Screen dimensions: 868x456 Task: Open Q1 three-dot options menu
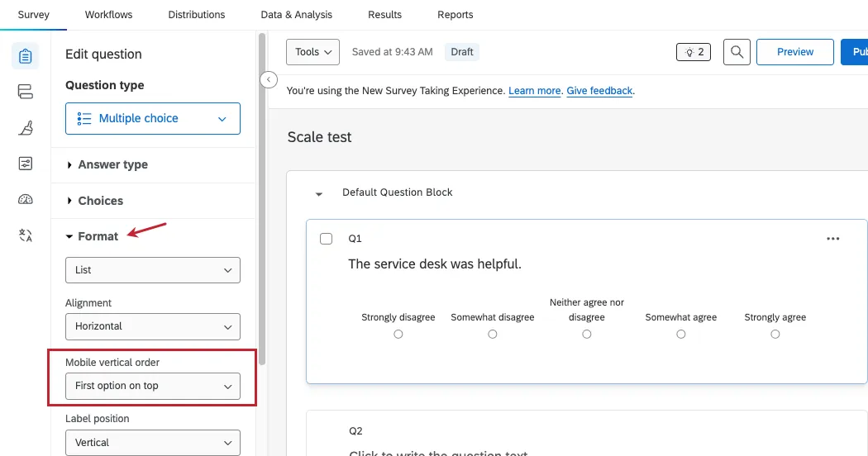[x=832, y=239]
